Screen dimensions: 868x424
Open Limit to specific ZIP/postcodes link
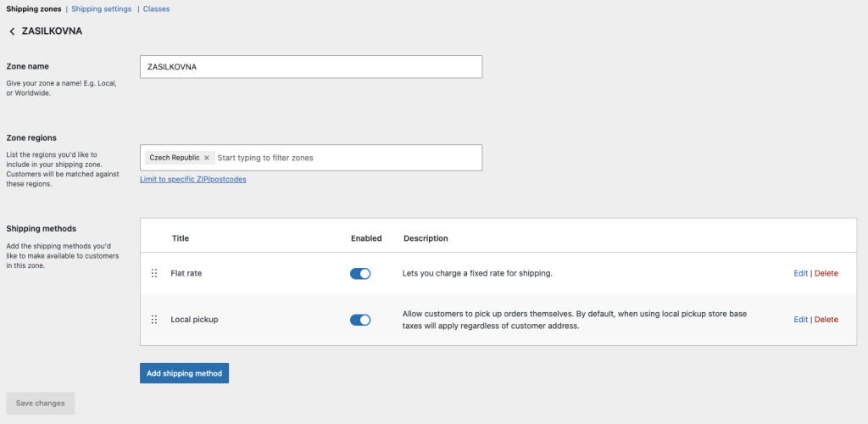click(x=193, y=179)
